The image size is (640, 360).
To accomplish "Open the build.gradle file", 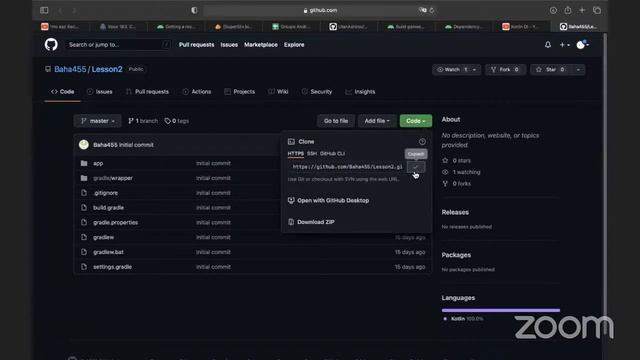I will coord(108,207).
